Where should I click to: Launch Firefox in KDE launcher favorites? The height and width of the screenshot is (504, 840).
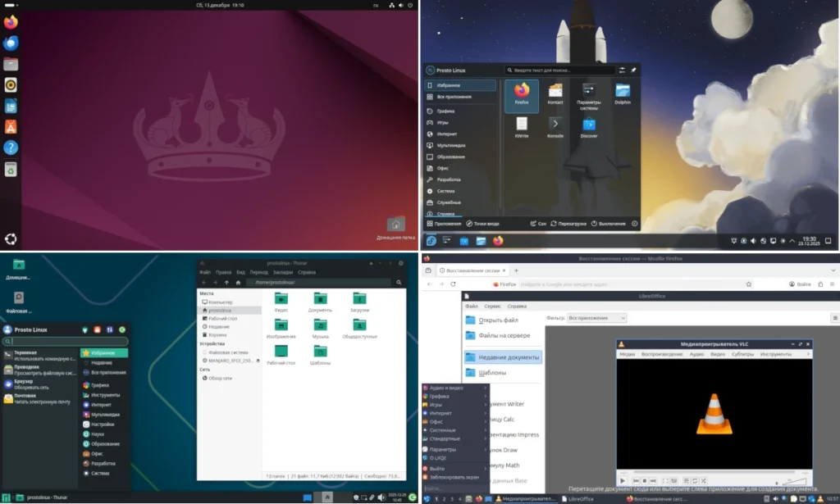(522, 95)
